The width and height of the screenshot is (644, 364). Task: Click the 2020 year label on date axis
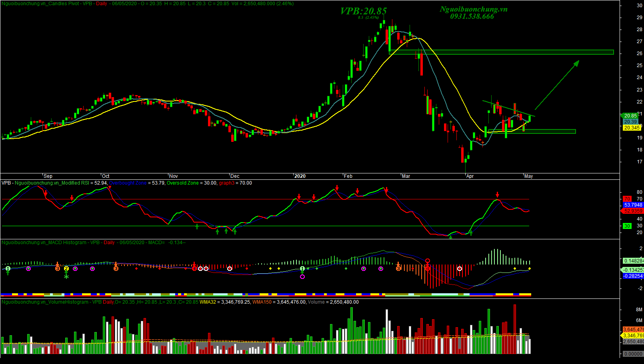pyautogui.click(x=300, y=176)
